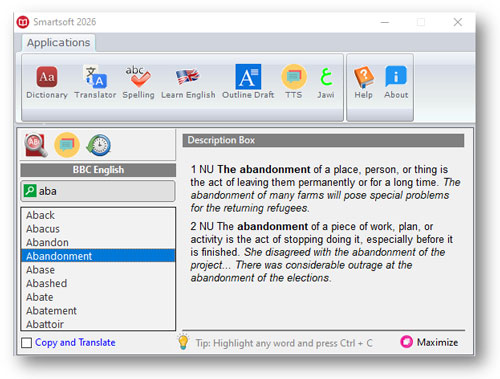Viewport: 500px width, 379px height.
Task: Select the word Abacus
Action: tap(98, 229)
